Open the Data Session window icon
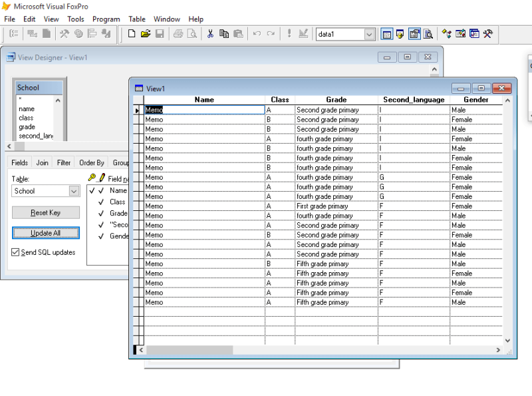The image size is (532, 396). point(400,34)
